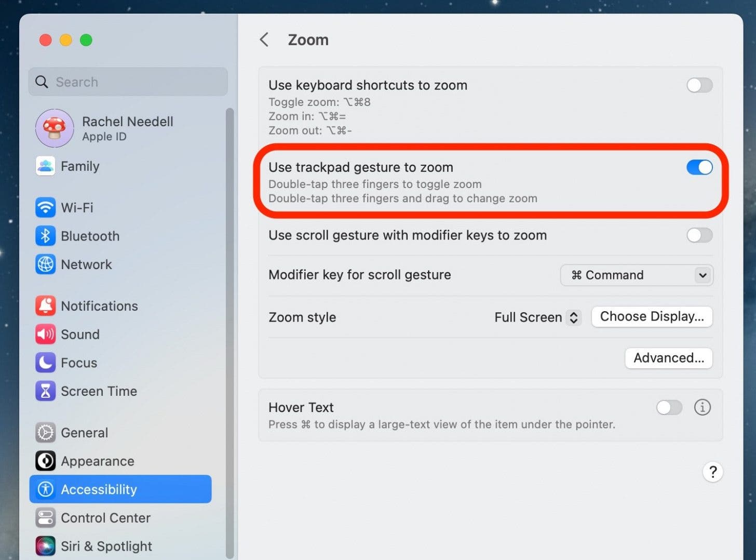This screenshot has height=560, width=756.
Task: Click the Choose Display button
Action: (x=652, y=317)
